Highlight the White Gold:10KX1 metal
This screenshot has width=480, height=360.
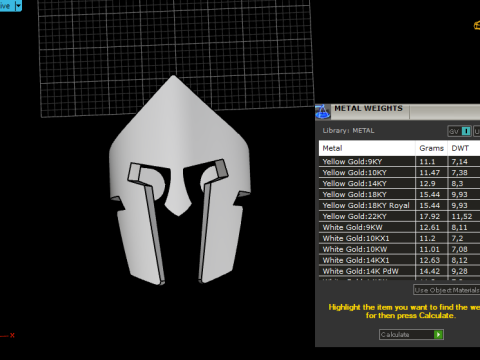click(x=399, y=239)
